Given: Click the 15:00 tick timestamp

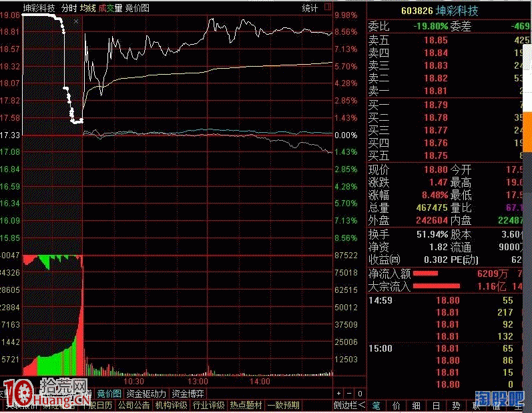Looking at the screenshot, I should click(380, 348).
